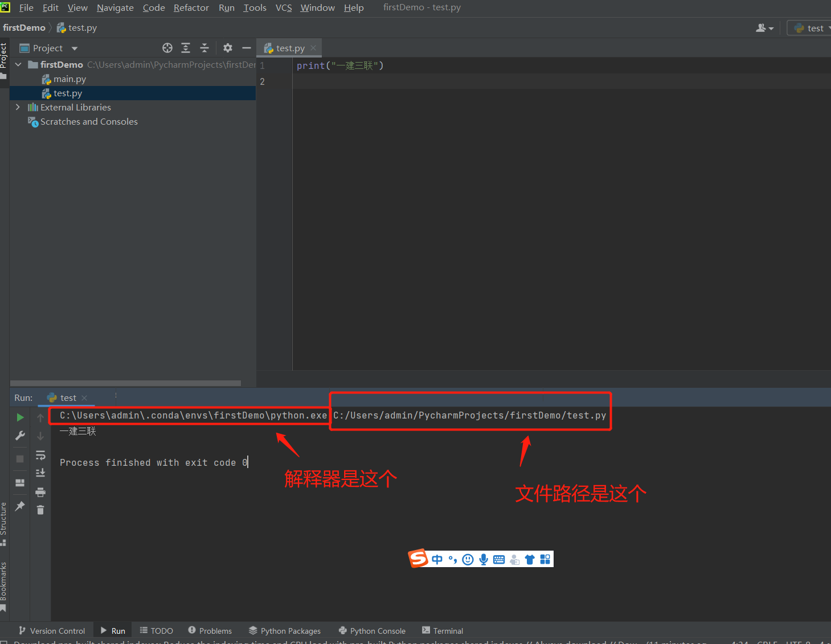
Task: Open Sogou skin shirt icon
Action: [x=530, y=559]
